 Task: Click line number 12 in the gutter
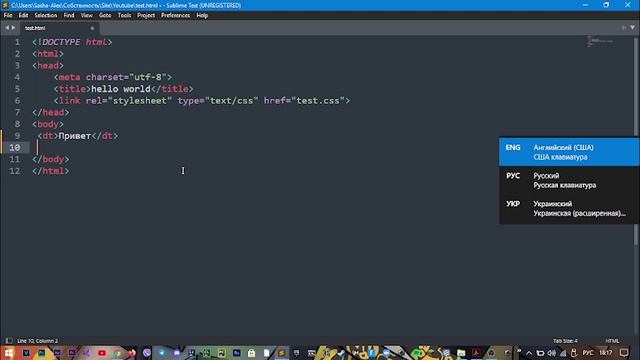(15, 171)
